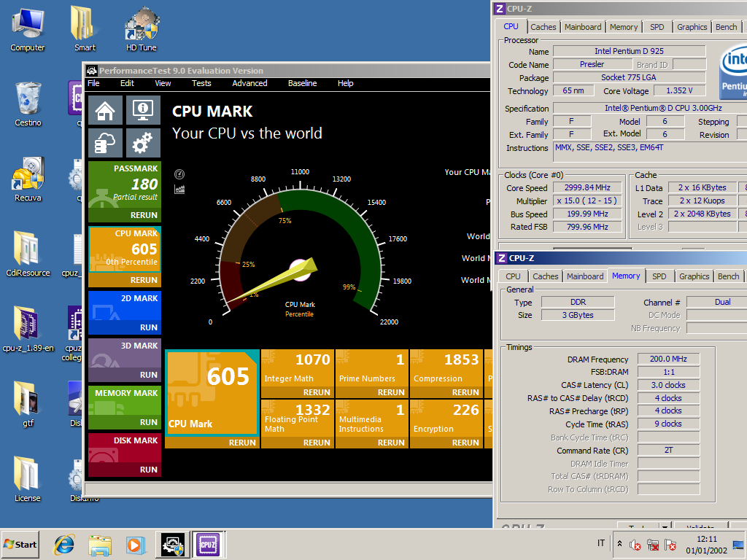
Task: Expand the hidden tray icons chevron
Action: click(x=619, y=544)
